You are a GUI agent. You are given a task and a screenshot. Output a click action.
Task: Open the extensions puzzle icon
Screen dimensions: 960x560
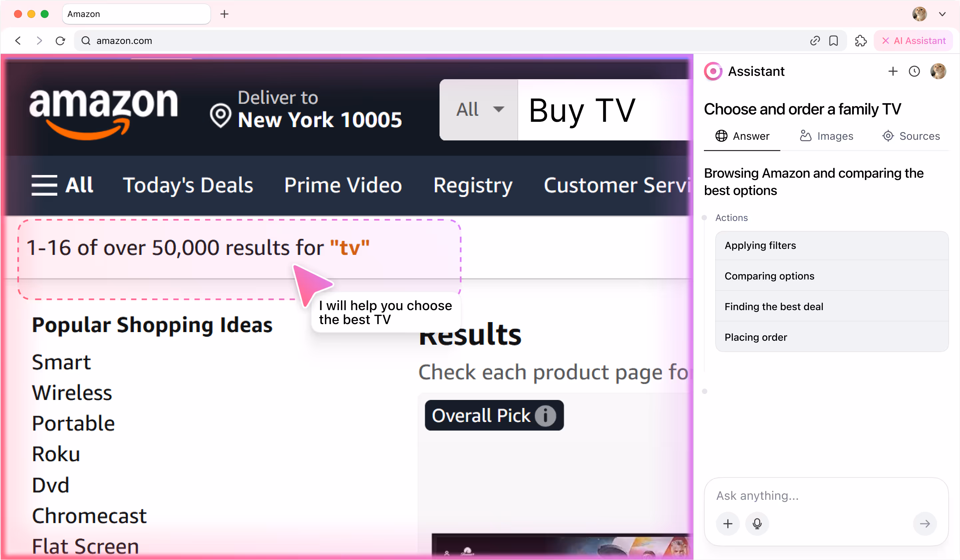[x=860, y=41]
